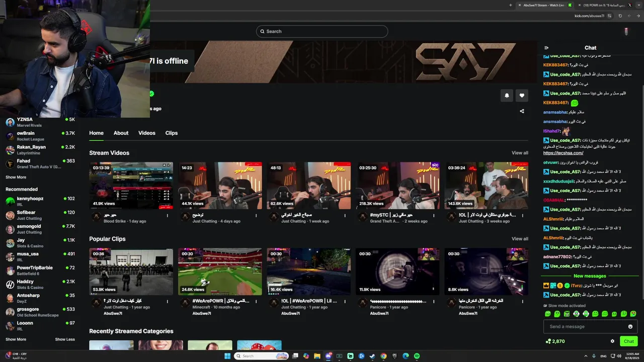Open the emoji picker in message box
The height and width of the screenshot is (362, 644).
click(630, 326)
